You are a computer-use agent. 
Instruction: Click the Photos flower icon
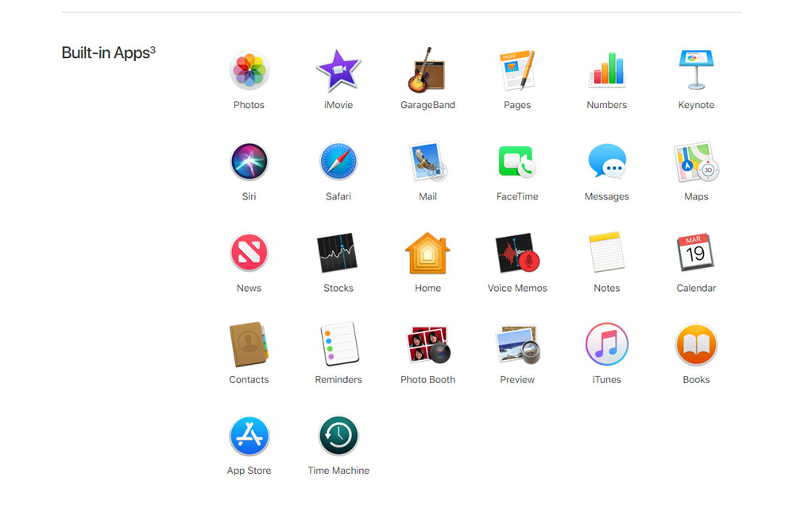[249, 71]
